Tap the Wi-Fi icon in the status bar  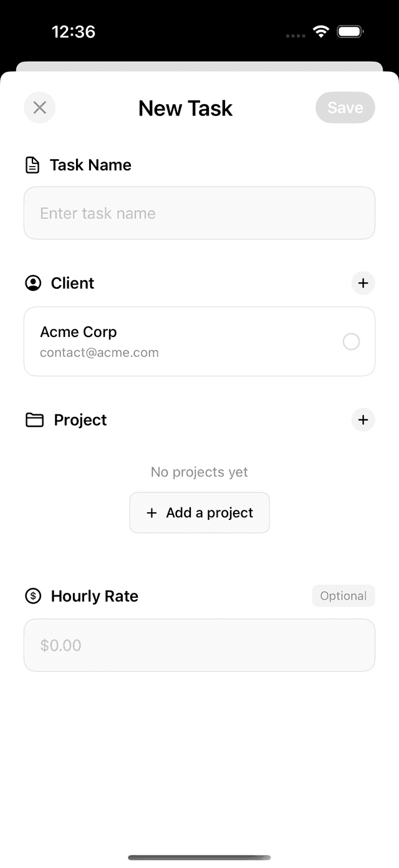320,31
